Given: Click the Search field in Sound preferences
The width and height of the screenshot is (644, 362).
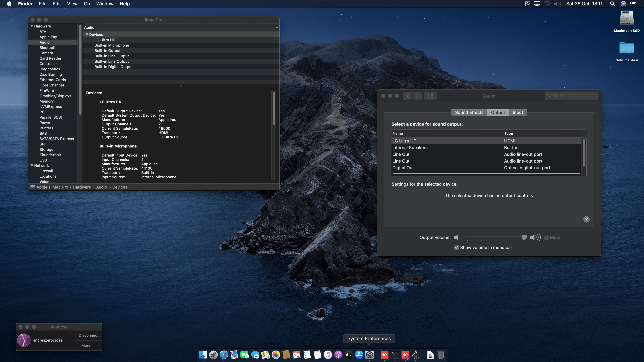Looking at the screenshot, I should [x=572, y=96].
